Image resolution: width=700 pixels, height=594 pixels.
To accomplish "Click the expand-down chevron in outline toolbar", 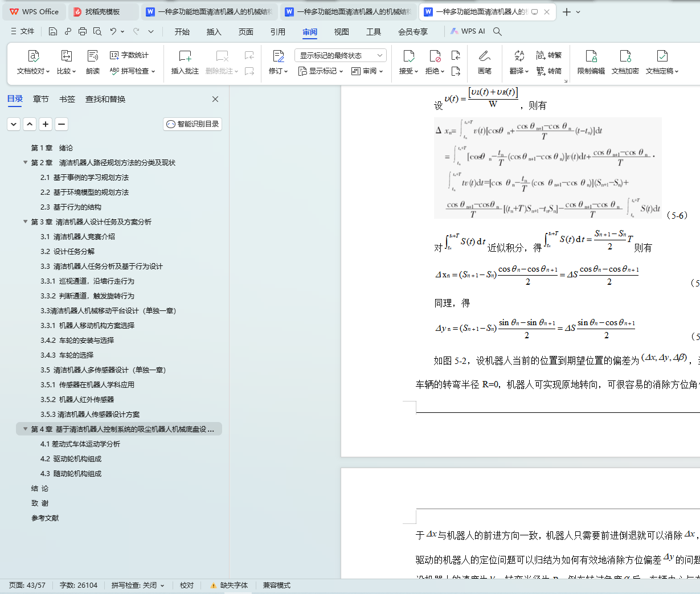I will pos(14,124).
